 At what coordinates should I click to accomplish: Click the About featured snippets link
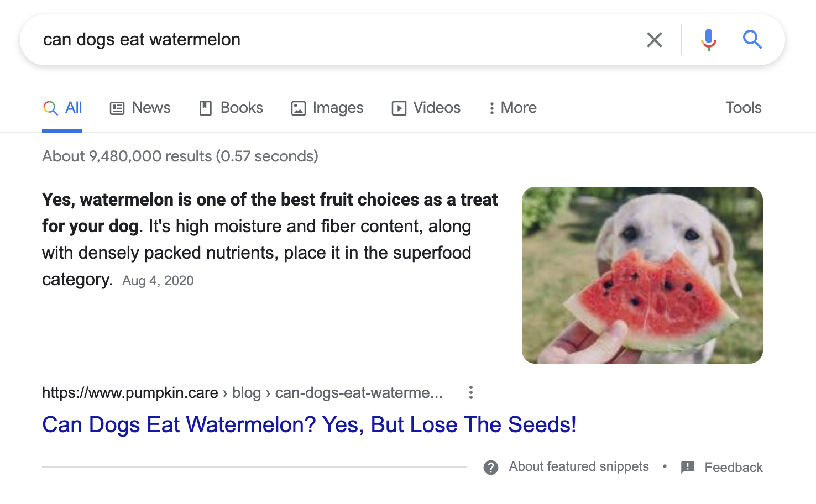579,467
